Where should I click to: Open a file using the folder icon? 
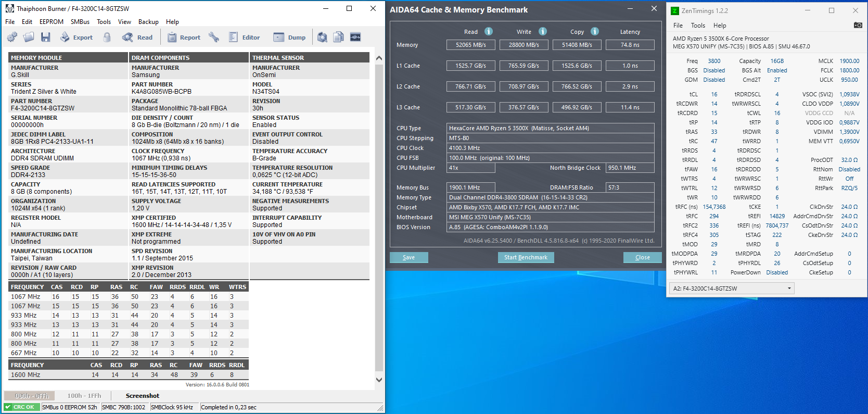pyautogui.click(x=29, y=37)
